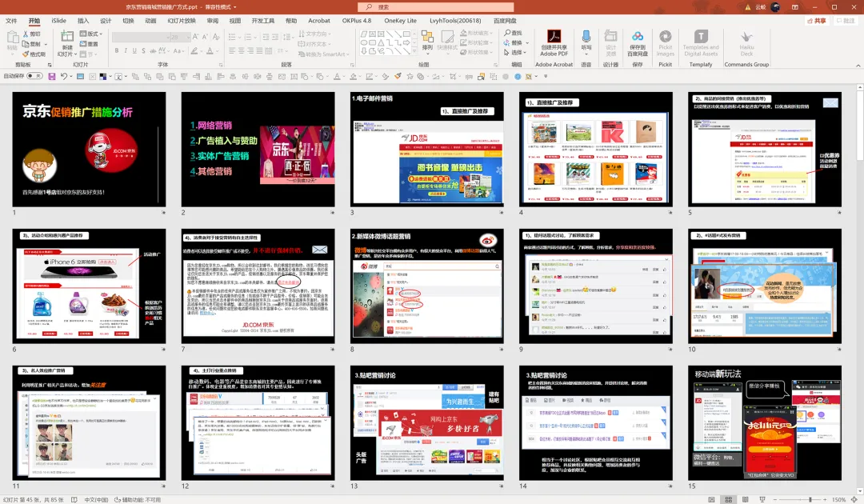Select slide 15 thumbnail 移动端新玩法
Screen dimensions: 864x504
[x=765, y=422]
